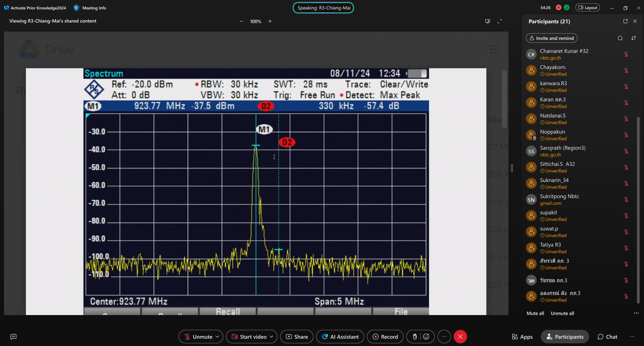
Task: Toggle mute for Sarojrath (Region3)
Action: pyautogui.click(x=626, y=151)
